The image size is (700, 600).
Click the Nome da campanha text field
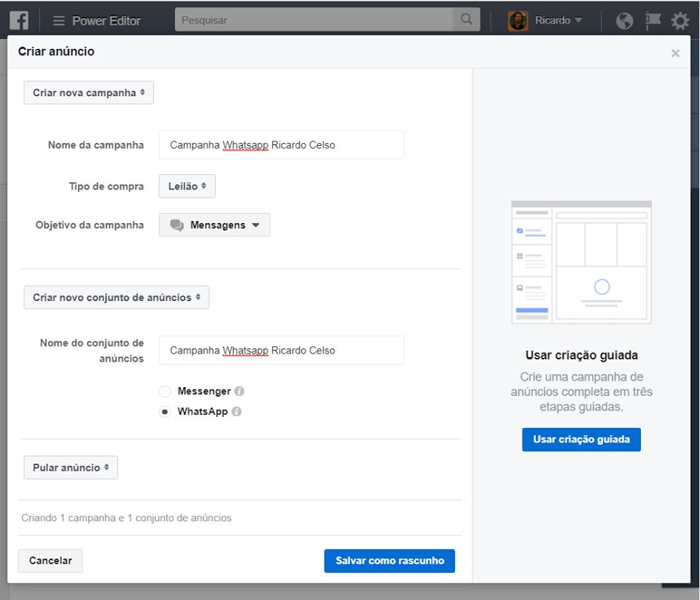coord(281,145)
